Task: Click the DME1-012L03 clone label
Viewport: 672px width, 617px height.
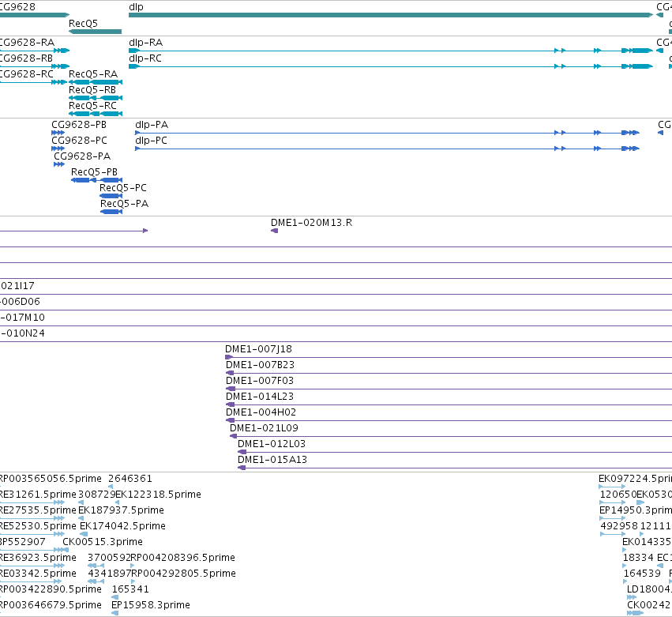Action: pyautogui.click(x=272, y=444)
